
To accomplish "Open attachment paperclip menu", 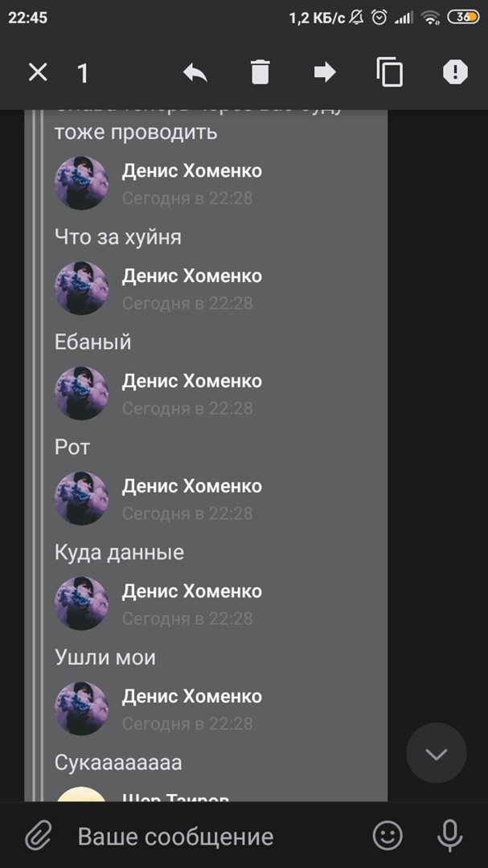I will pyautogui.click(x=39, y=835).
